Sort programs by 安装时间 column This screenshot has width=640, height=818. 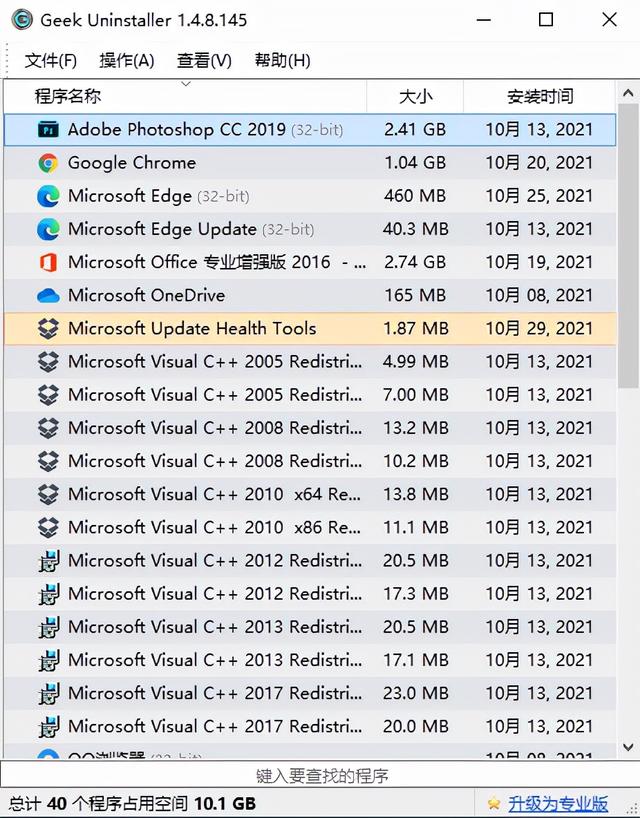click(540, 96)
